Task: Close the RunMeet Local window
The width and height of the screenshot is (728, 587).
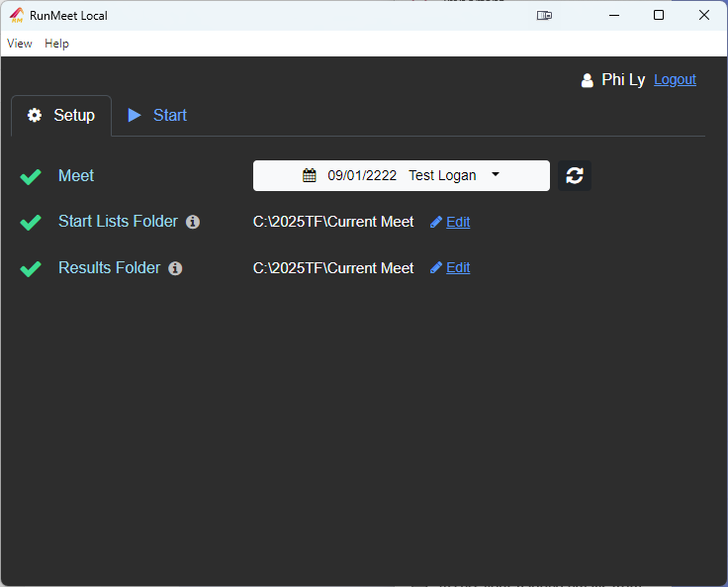Action: coord(704,15)
